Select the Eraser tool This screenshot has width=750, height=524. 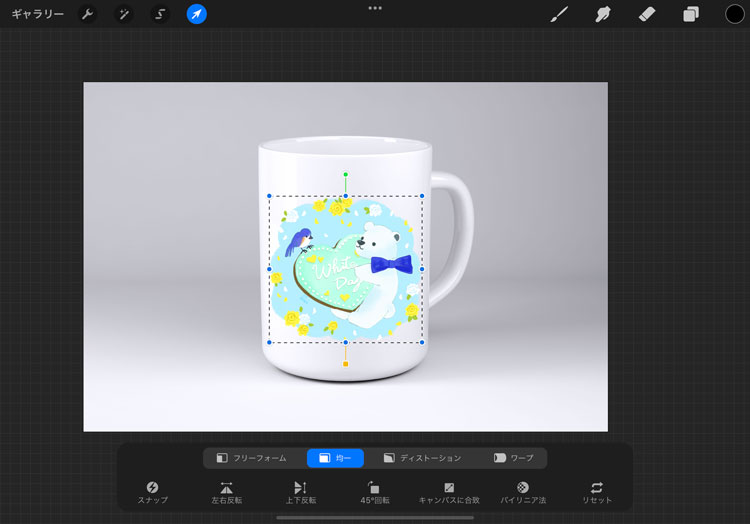[646, 14]
